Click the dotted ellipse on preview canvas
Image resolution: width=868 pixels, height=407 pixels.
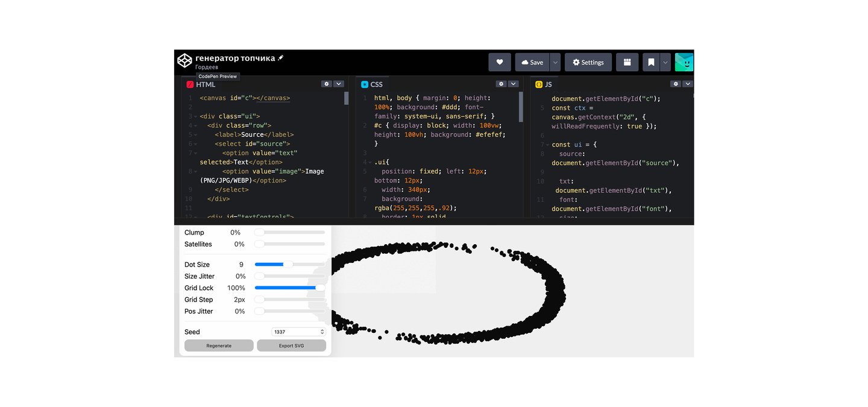click(449, 292)
